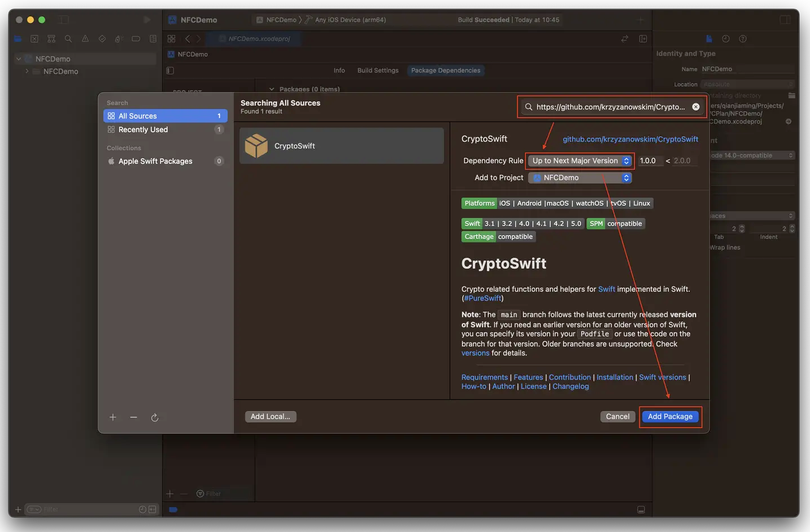Click the Add Local... button
This screenshot has width=810, height=532.
point(271,417)
